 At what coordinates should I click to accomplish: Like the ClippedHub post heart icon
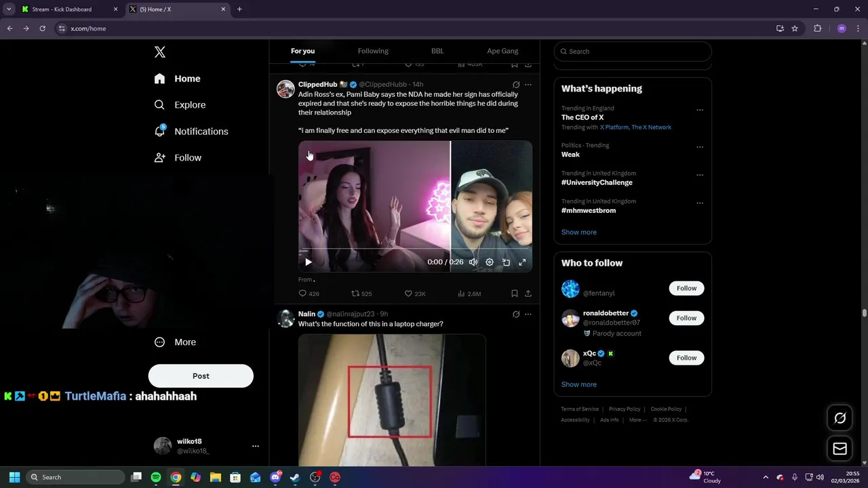tap(414, 293)
